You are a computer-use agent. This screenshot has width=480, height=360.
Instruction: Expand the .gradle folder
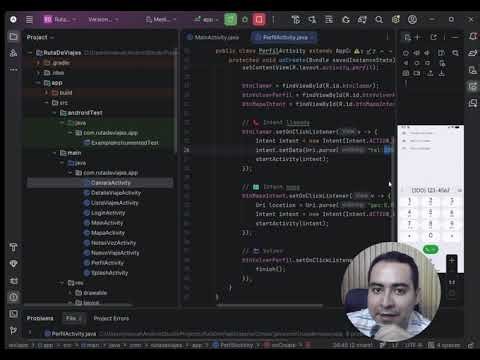point(38,63)
